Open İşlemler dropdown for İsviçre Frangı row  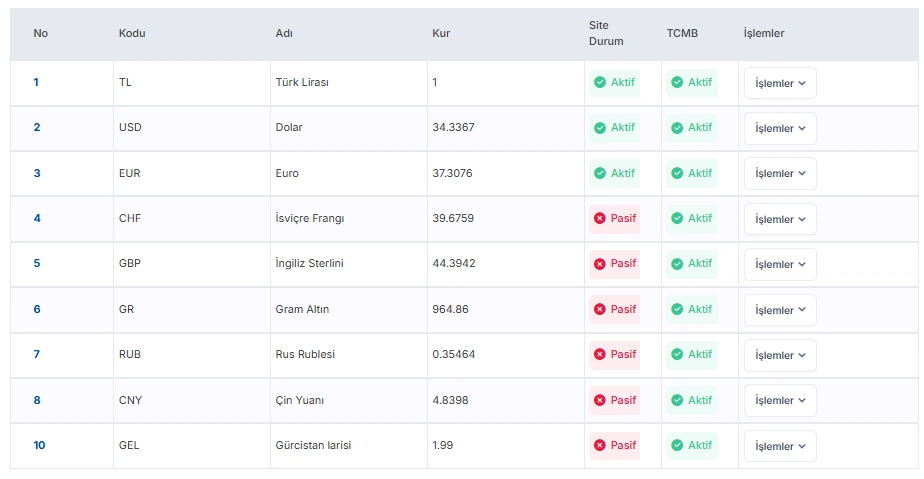(780, 219)
